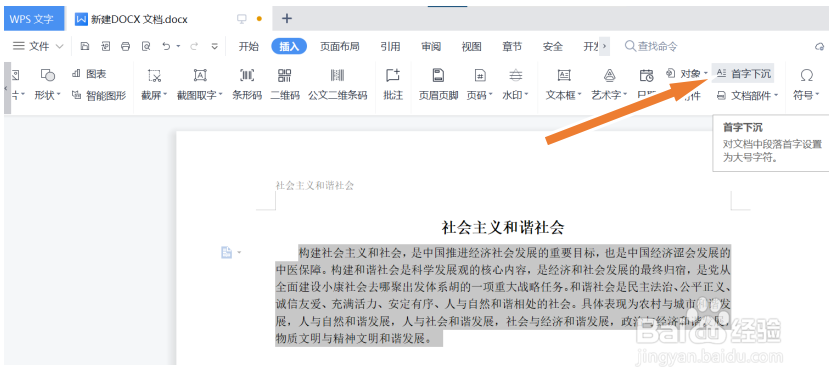
Task: Click the 水印 watermark icon
Action: [x=516, y=76]
